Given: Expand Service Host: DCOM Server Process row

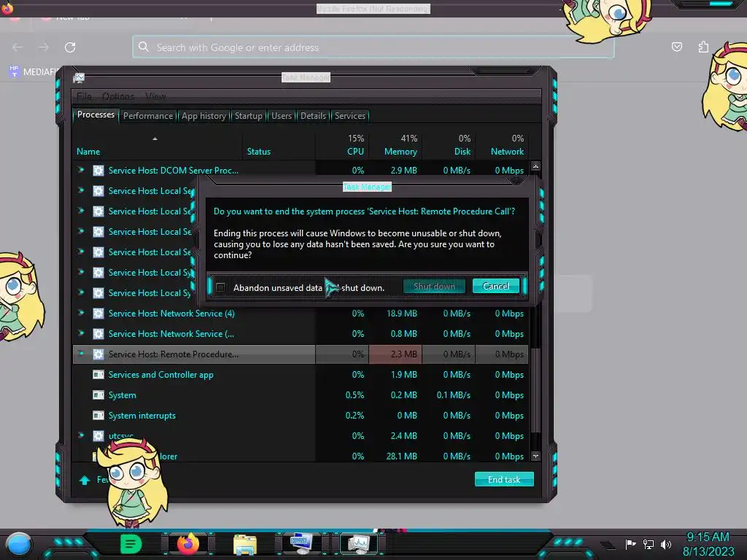Looking at the screenshot, I should (81, 170).
